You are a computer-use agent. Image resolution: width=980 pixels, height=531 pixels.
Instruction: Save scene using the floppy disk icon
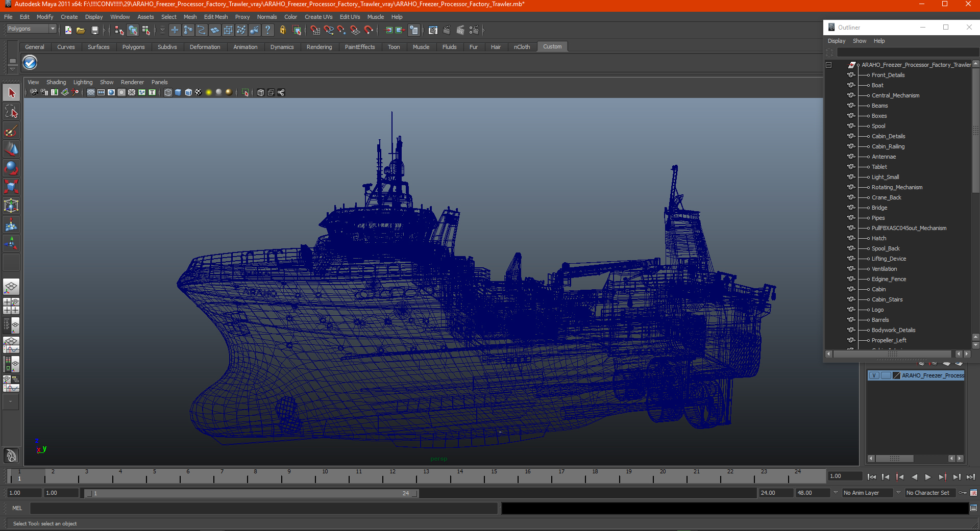(94, 30)
